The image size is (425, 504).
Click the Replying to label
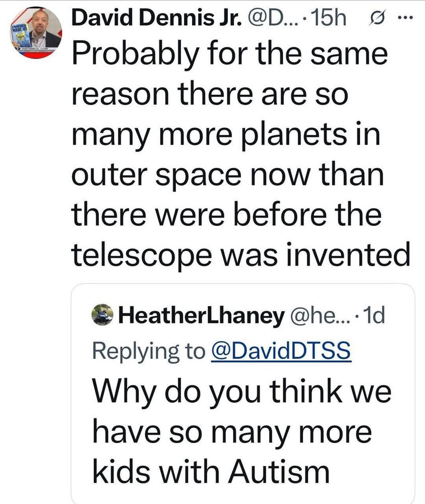[x=149, y=351]
